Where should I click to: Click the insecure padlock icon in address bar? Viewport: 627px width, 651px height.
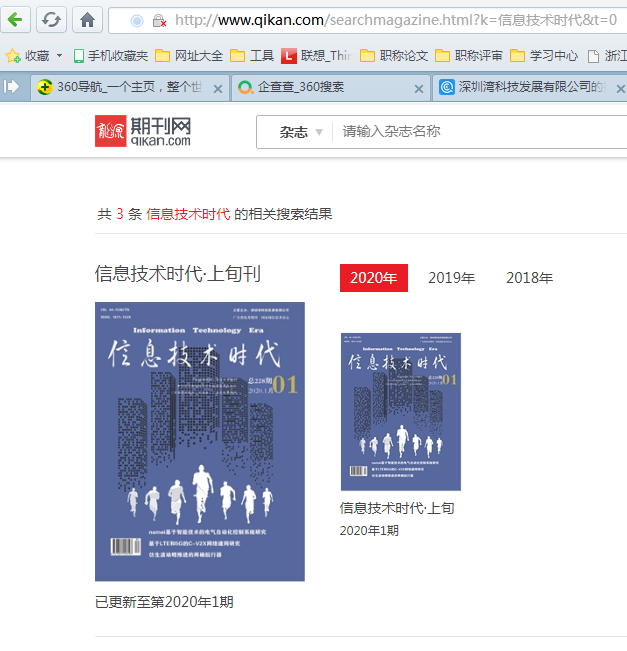pyautogui.click(x=159, y=20)
